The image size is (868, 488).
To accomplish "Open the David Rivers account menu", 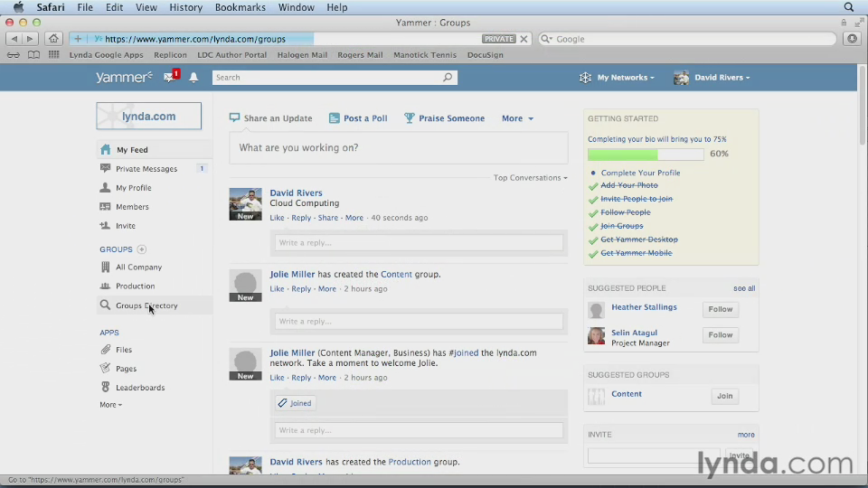I will [x=712, y=78].
